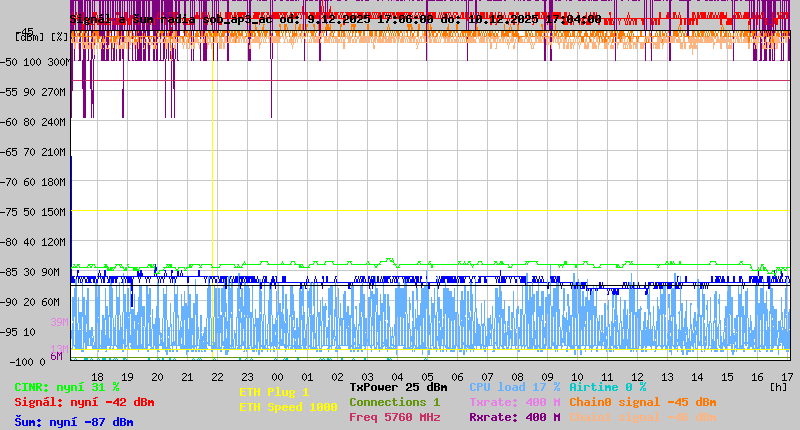Viewport: 800px width, 430px height.
Task: Select the [dBm] [%] axis unit label
Action: [42, 37]
